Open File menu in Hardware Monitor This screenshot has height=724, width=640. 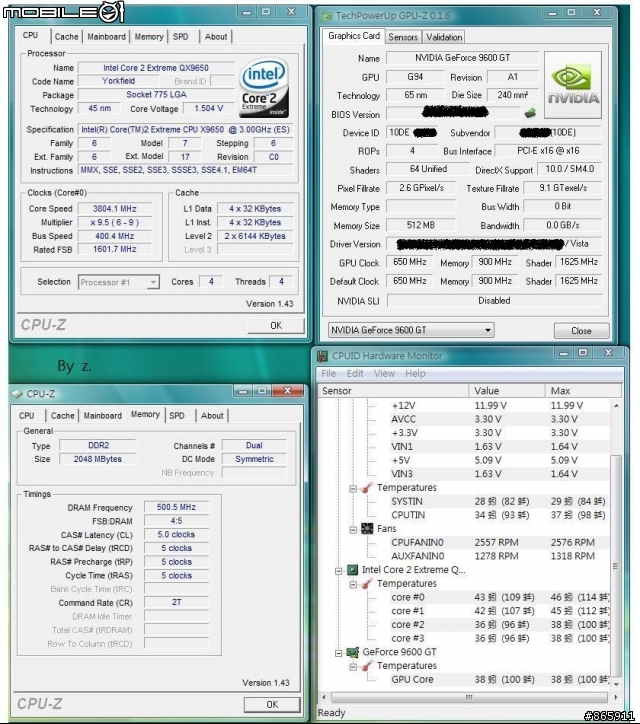(x=329, y=374)
